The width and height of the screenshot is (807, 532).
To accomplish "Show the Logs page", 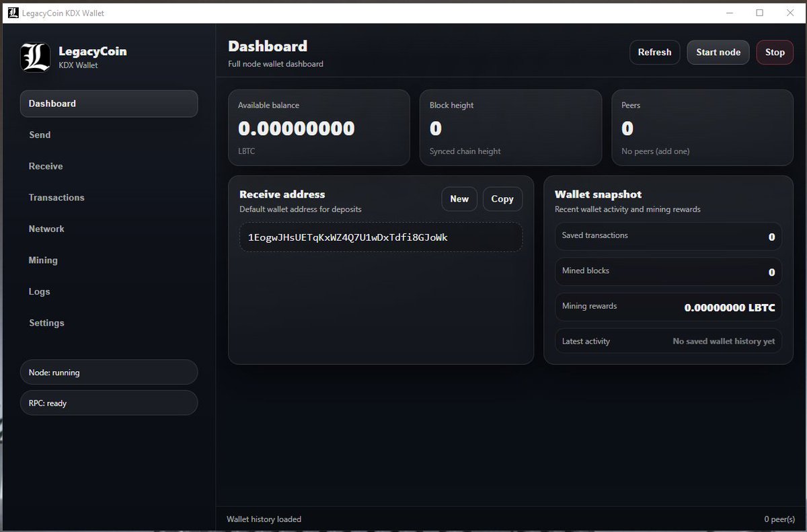I will (109, 292).
